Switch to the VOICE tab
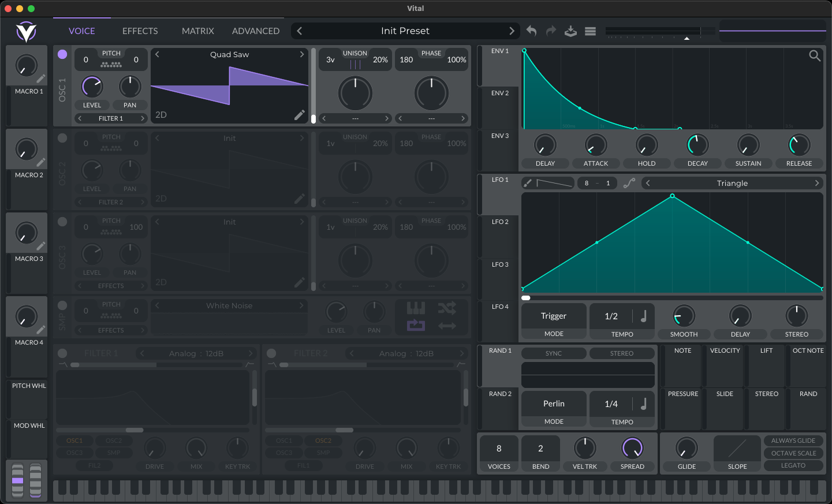This screenshot has height=504, width=832. (82, 31)
